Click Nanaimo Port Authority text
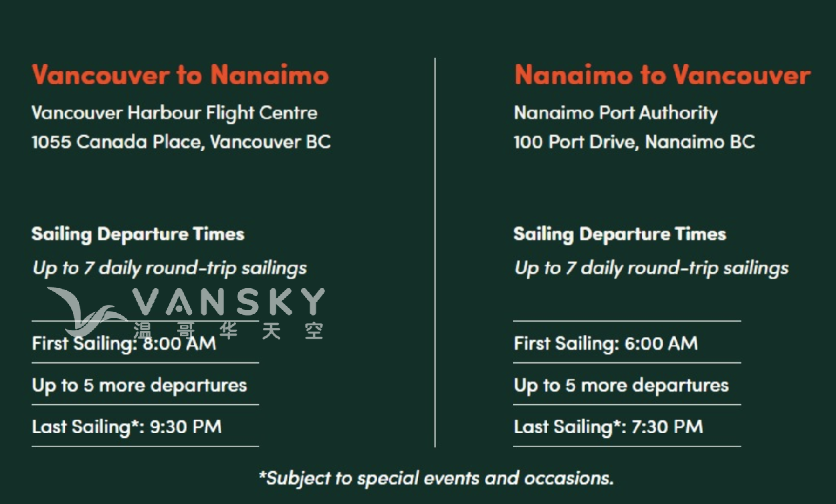 point(615,113)
